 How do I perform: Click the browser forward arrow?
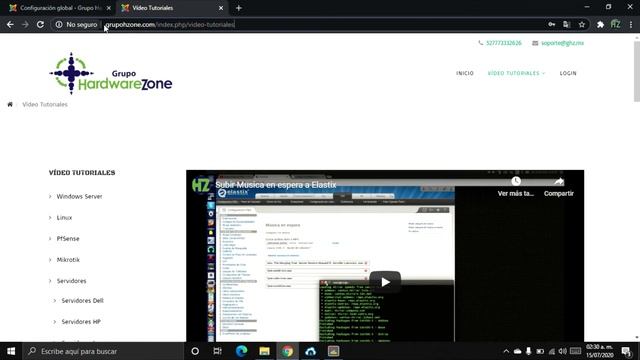[x=25, y=24]
